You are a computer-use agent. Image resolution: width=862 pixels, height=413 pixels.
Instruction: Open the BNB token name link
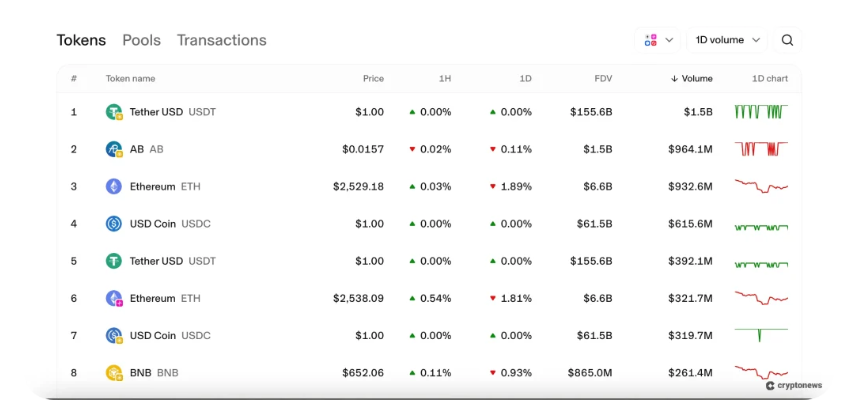(x=142, y=373)
